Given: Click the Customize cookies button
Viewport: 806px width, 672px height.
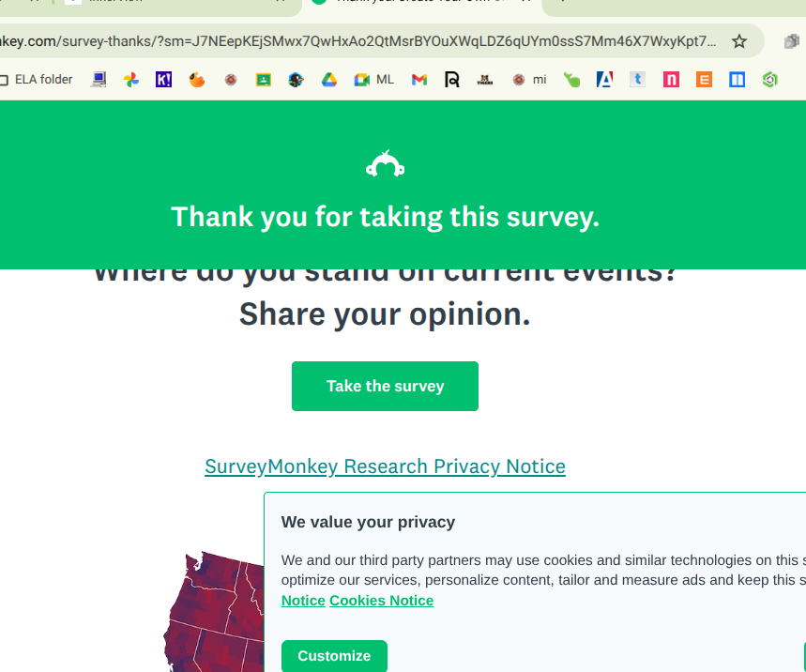Looking at the screenshot, I should (x=334, y=656).
